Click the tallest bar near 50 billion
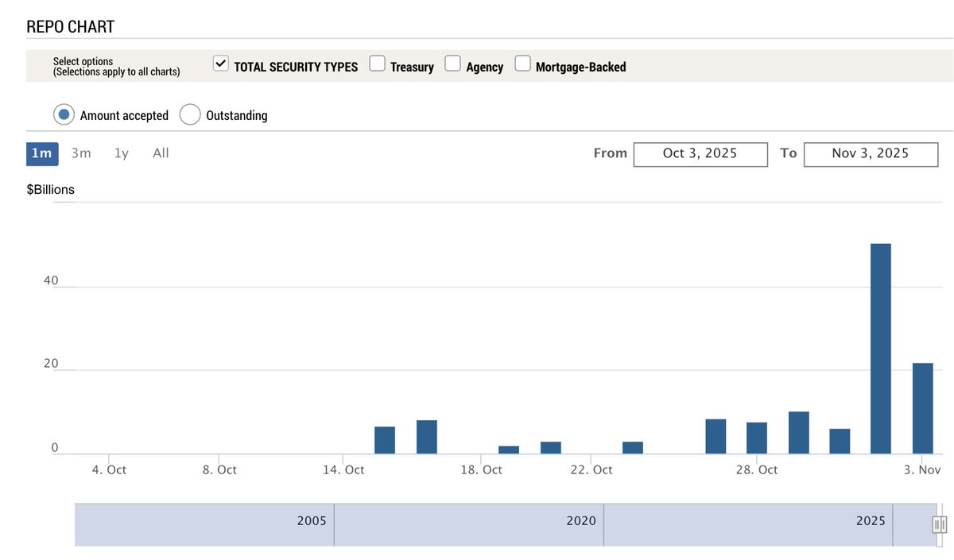 coord(881,349)
